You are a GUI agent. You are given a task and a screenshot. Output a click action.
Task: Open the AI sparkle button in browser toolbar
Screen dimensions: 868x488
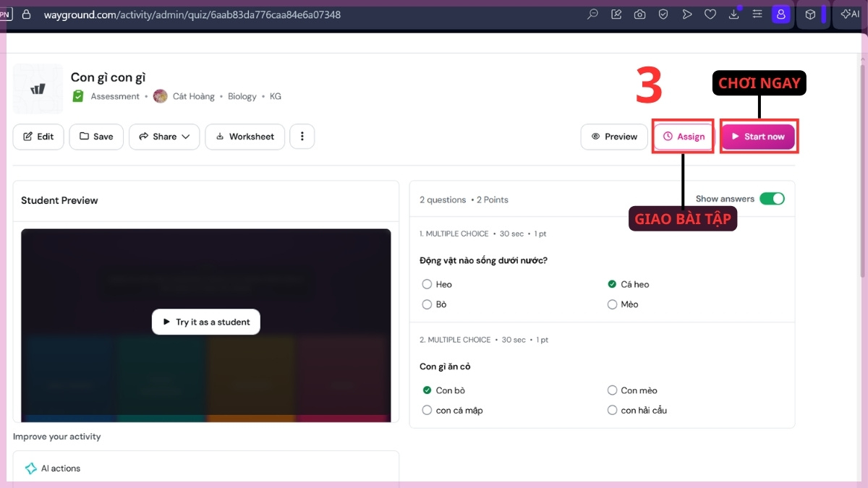tap(850, 14)
